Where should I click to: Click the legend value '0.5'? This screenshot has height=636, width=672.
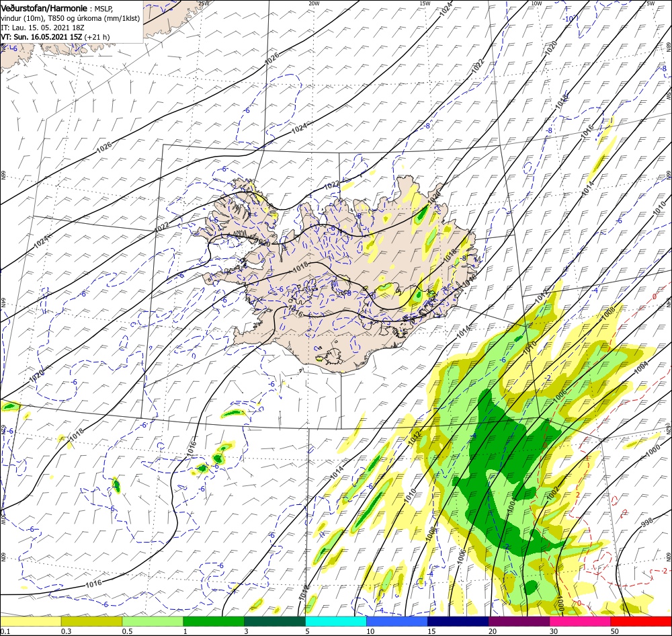(127, 631)
